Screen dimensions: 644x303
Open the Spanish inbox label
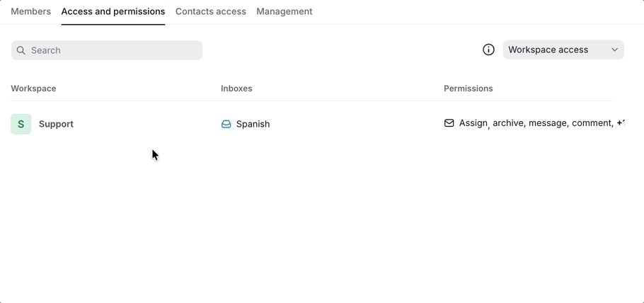pos(253,124)
